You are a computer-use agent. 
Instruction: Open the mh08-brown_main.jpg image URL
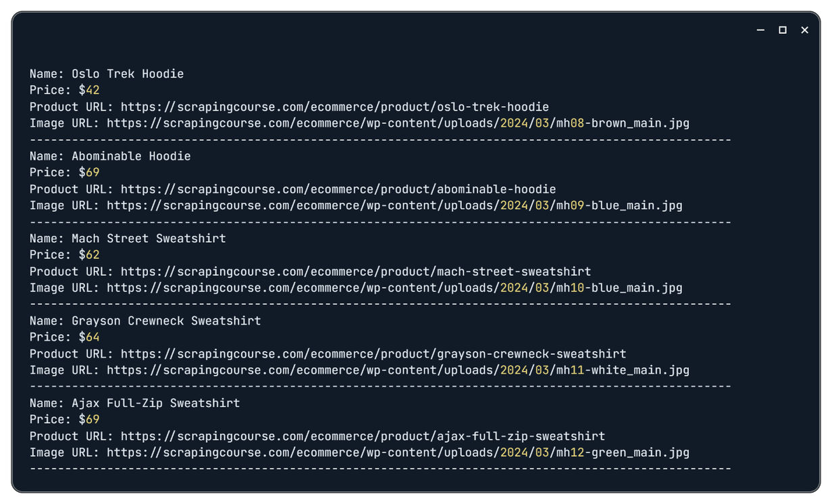[x=398, y=123]
